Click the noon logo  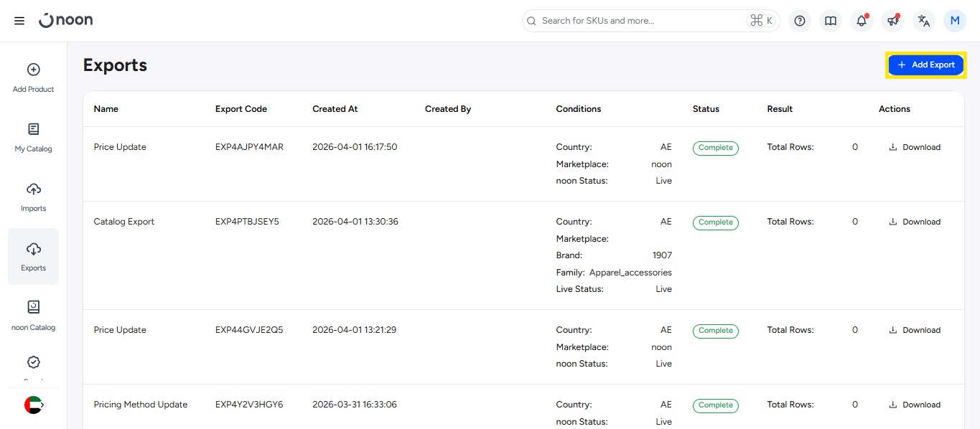tap(66, 21)
